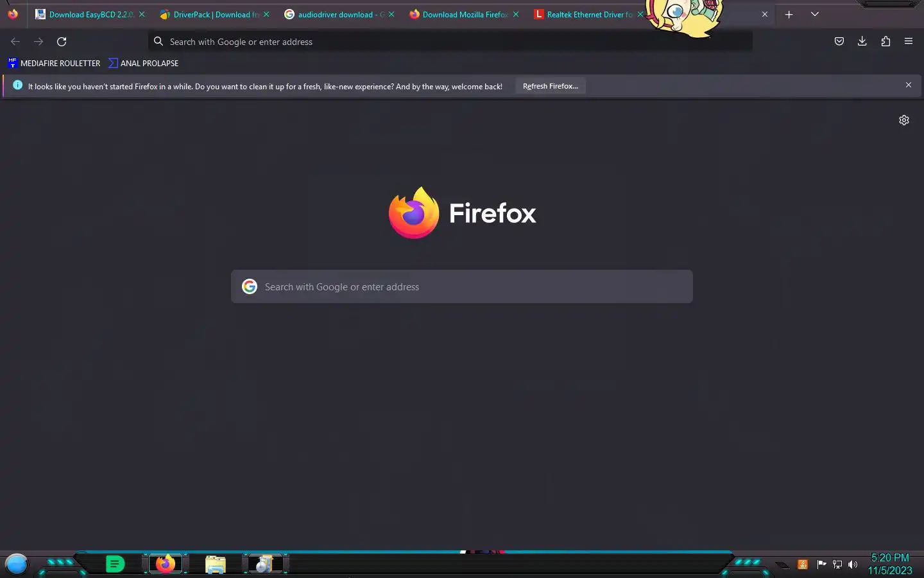The width and height of the screenshot is (924, 578).
Task: Open the green notes app in taskbar
Action: [115, 565]
